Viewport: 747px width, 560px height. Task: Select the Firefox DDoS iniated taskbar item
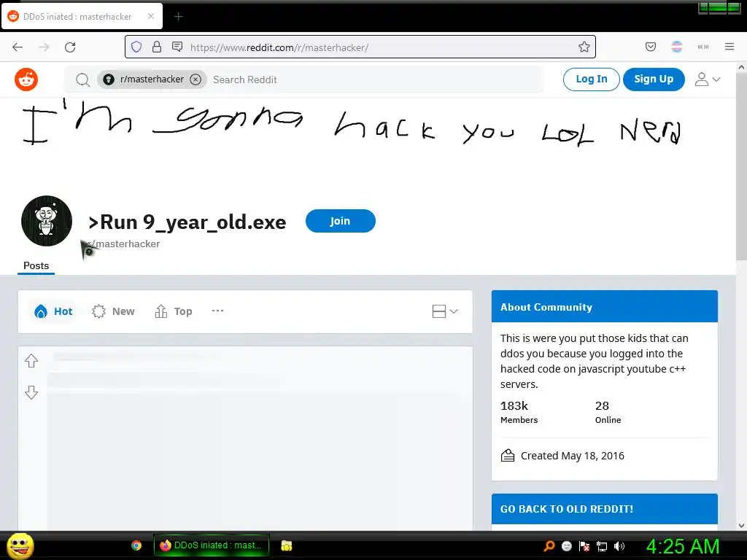click(x=211, y=545)
